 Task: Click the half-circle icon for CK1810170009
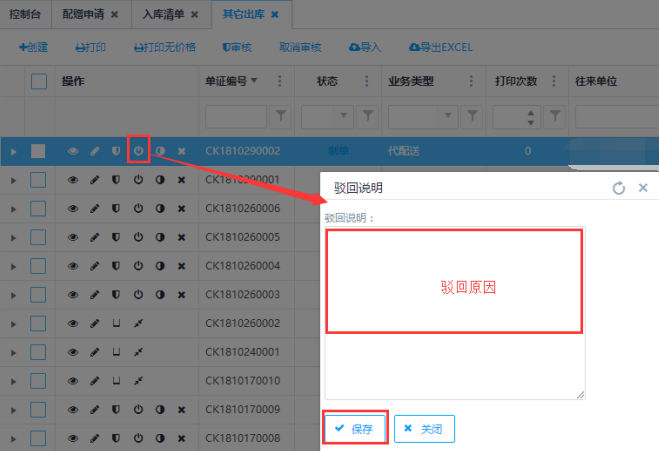pyautogui.click(x=160, y=409)
